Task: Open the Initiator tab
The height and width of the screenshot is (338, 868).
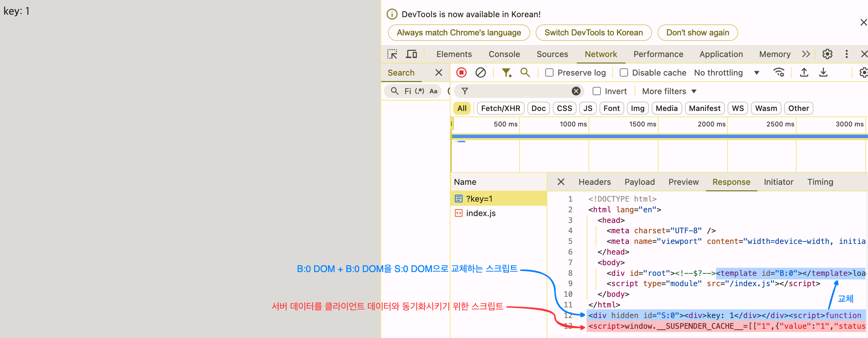Action: coord(778,182)
